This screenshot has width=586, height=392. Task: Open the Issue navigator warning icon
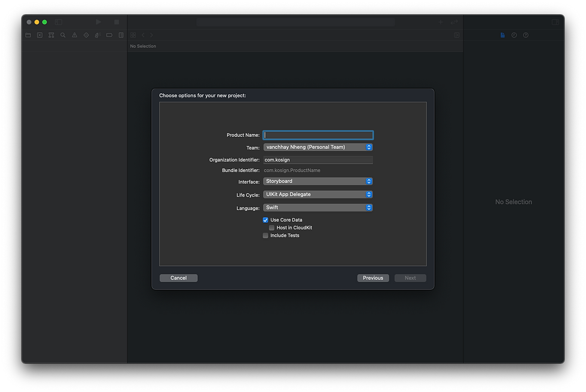pyautogui.click(x=74, y=35)
